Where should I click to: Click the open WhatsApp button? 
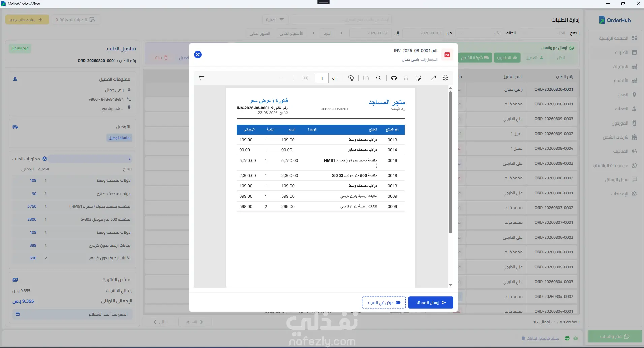click(x=615, y=337)
